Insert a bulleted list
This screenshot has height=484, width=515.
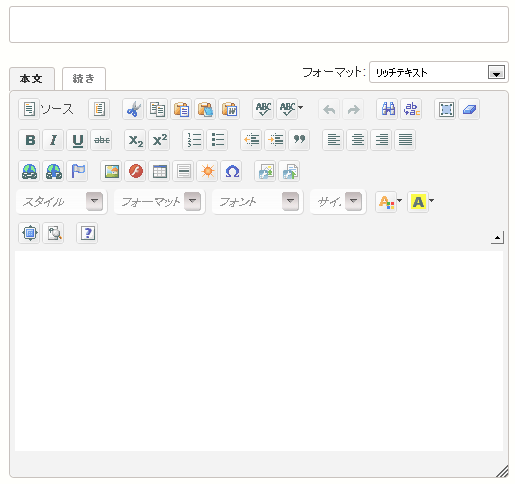click(x=217, y=140)
